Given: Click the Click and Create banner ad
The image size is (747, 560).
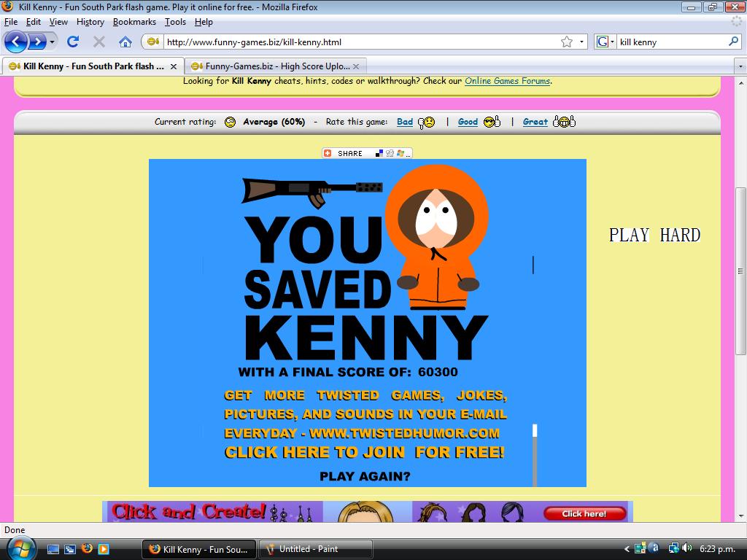Looking at the screenshot, I should pyautogui.click(x=368, y=511).
